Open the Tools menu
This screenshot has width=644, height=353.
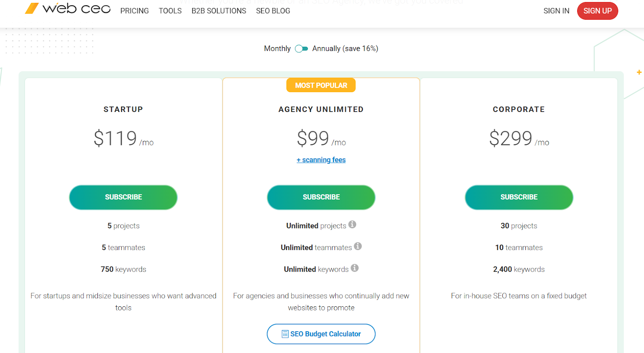tap(170, 11)
